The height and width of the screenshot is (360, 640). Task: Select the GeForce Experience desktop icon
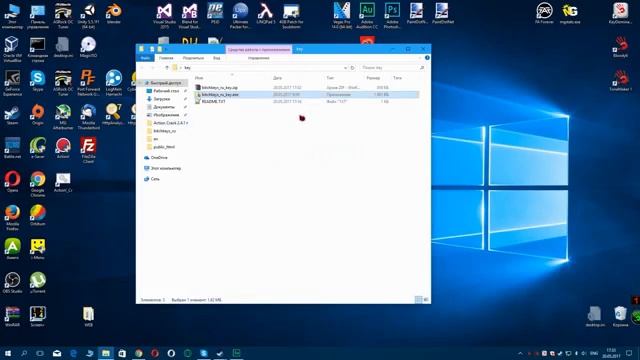[12, 82]
